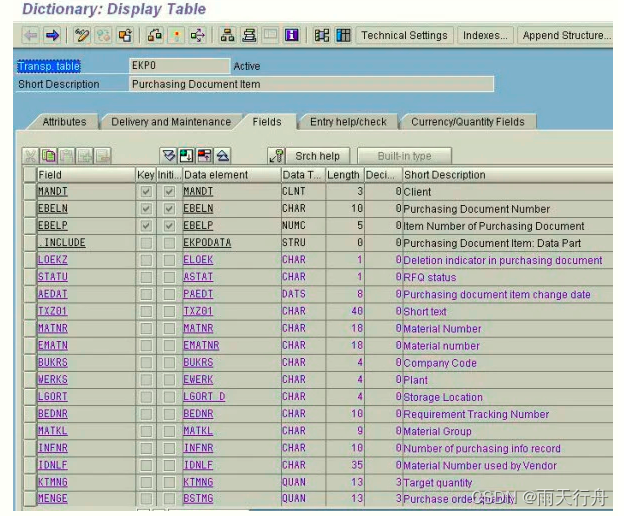The height and width of the screenshot is (516, 624).
Task: Click the Built-in type button
Action: coord(404,156)
